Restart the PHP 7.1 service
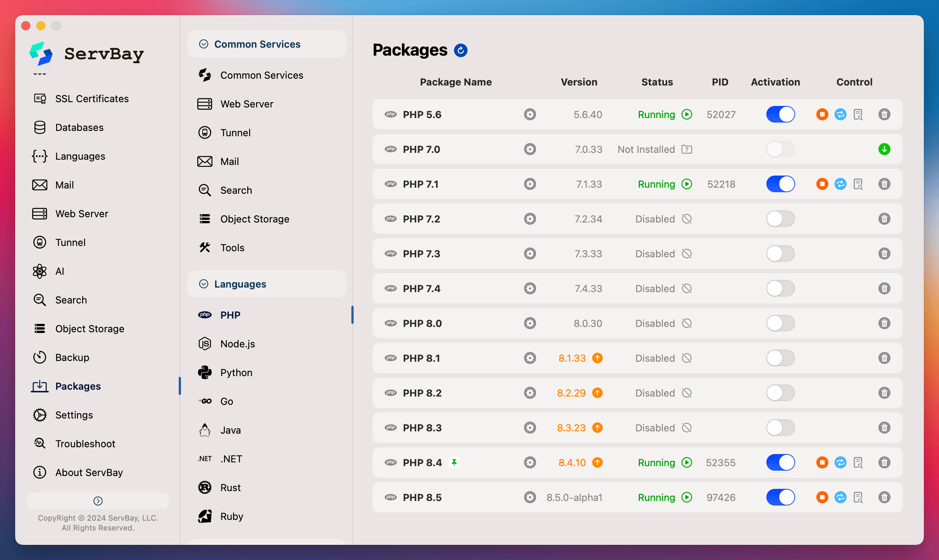Viewport: 939px width, 560px height. [840, 184]
